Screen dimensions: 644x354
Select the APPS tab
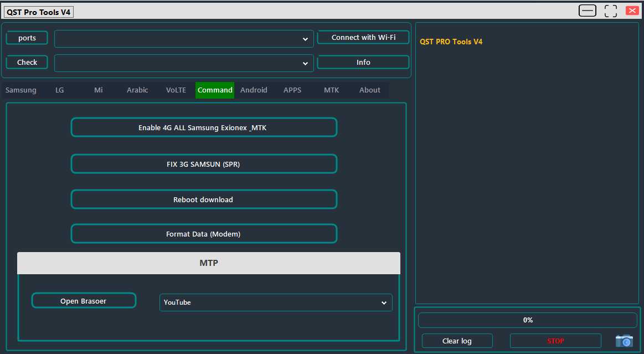[292, 90]
